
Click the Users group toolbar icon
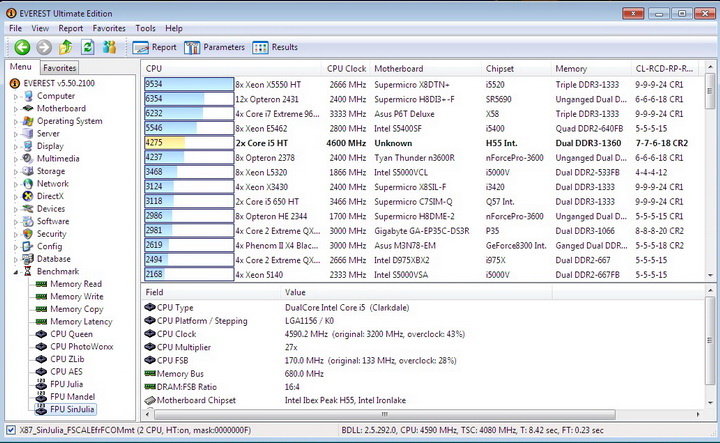point(109,47)
